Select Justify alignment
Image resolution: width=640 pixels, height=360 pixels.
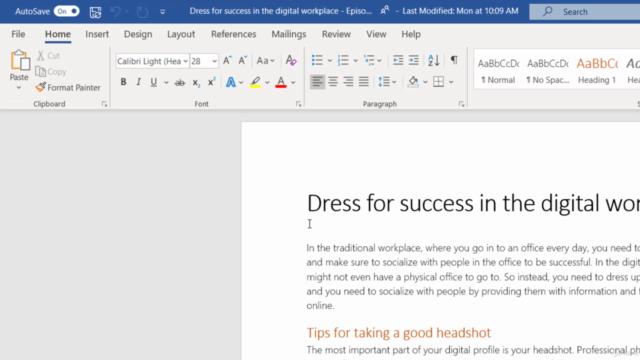point(364,82)
